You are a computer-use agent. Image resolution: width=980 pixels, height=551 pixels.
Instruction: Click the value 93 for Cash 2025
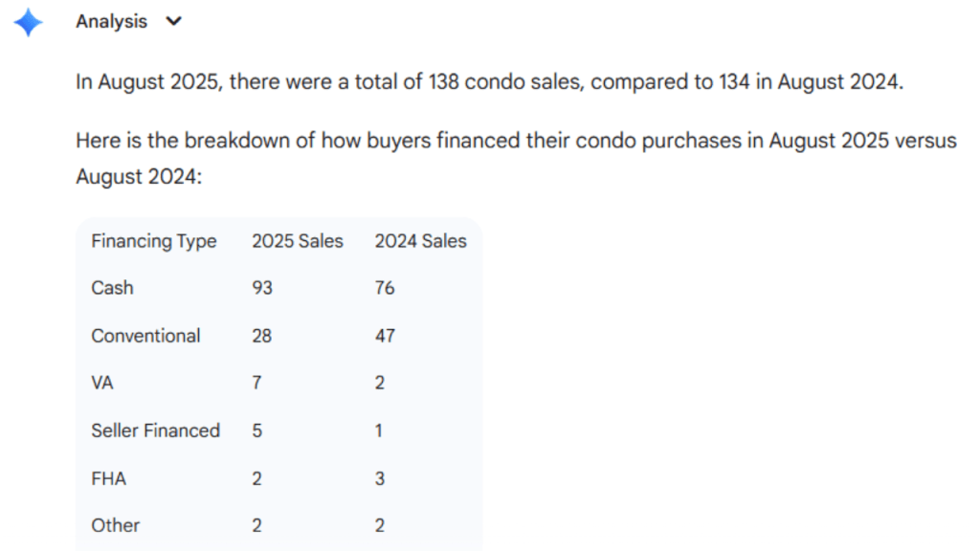coord(261,288)
